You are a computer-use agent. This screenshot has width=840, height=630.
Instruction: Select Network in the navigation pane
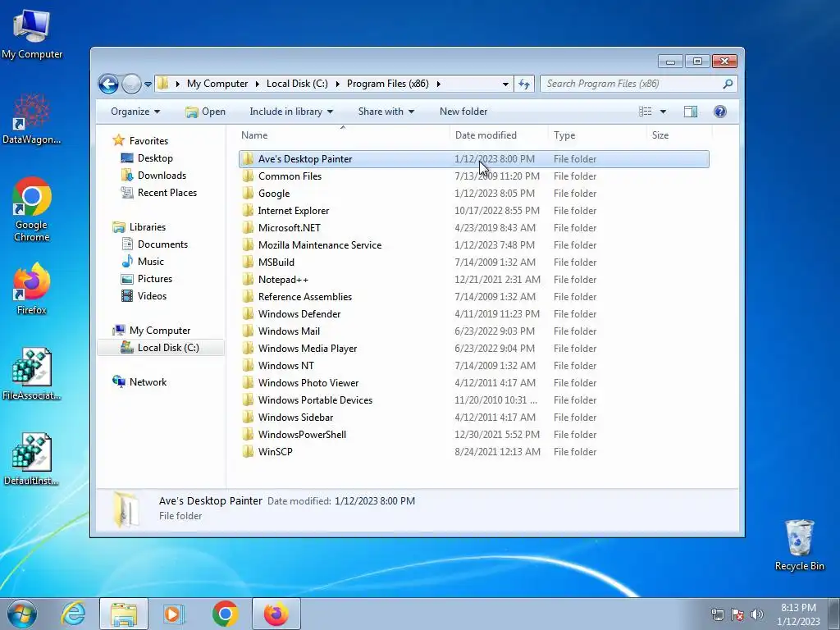[x=148, y=382]
